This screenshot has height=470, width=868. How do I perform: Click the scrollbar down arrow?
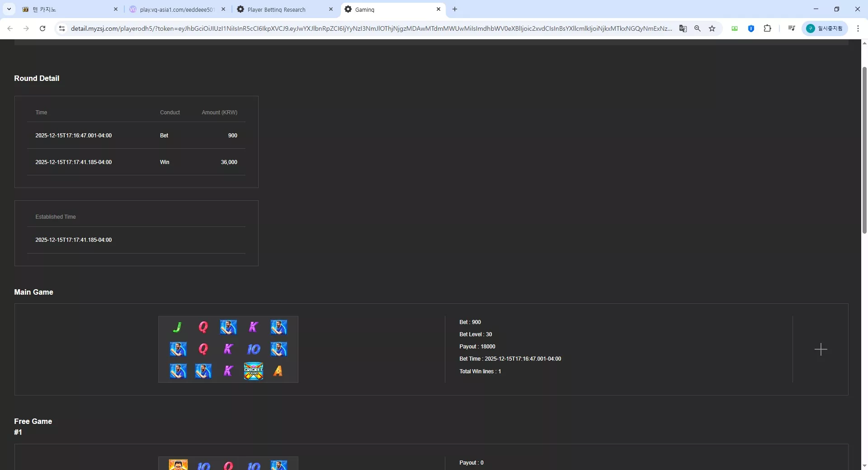pos(864,465)
